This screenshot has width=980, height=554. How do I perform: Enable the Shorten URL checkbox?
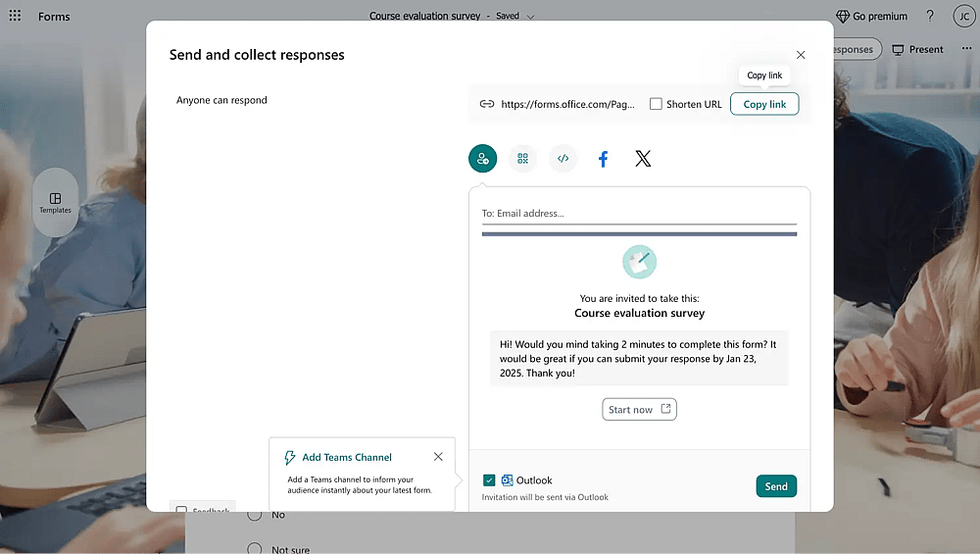pos(656,104)
